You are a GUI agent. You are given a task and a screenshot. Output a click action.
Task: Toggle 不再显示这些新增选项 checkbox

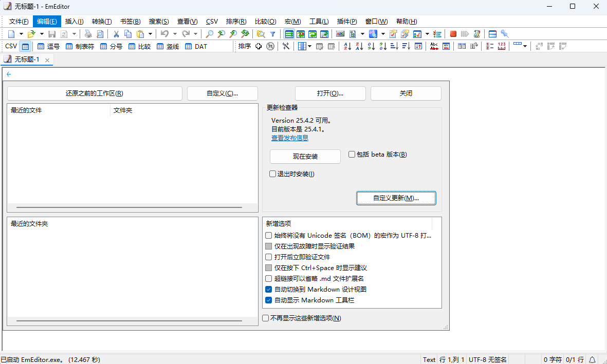click(266, 318)
